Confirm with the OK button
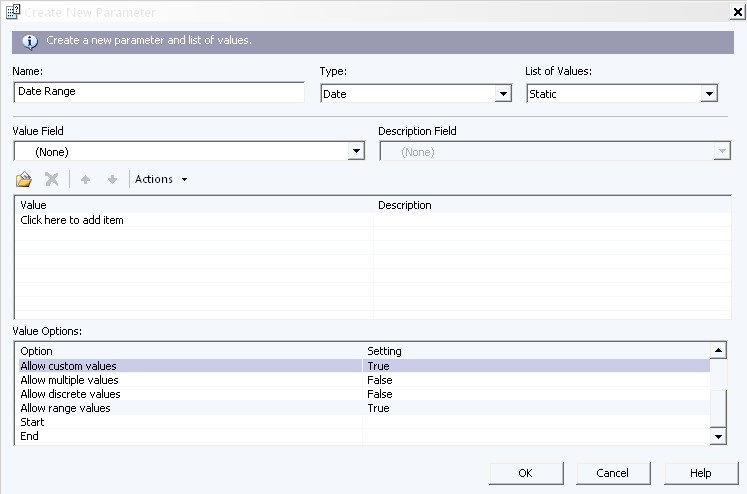747x494 pixels. point(526,473)
